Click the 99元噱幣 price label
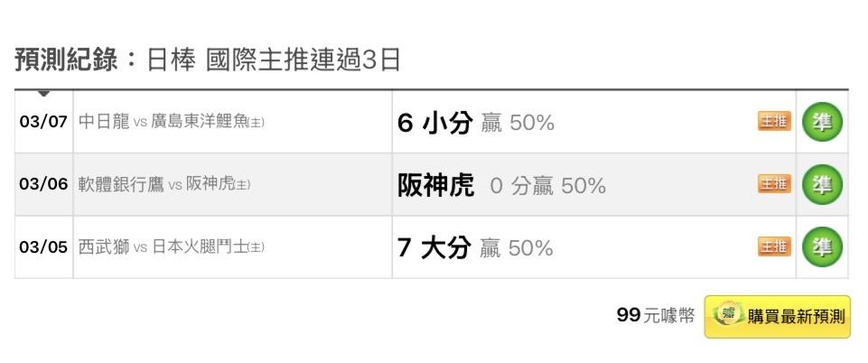 coord(656,315)
